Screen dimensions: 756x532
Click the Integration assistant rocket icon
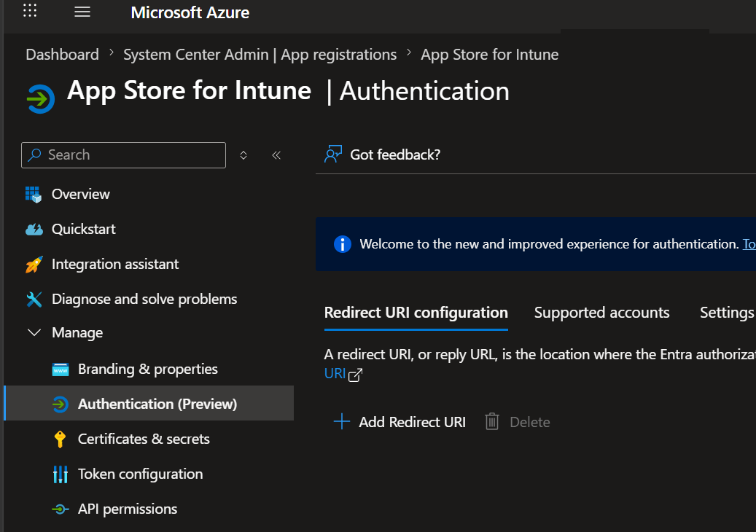[34, 265]
